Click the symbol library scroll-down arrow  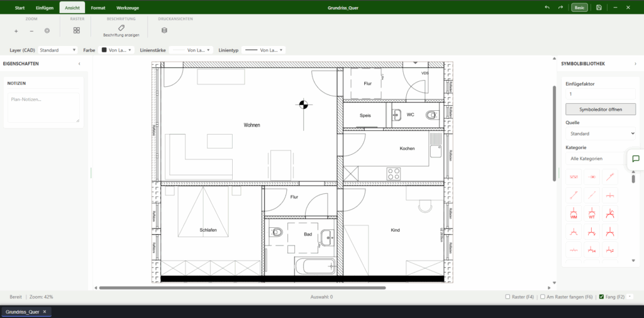tap(633, 261)
